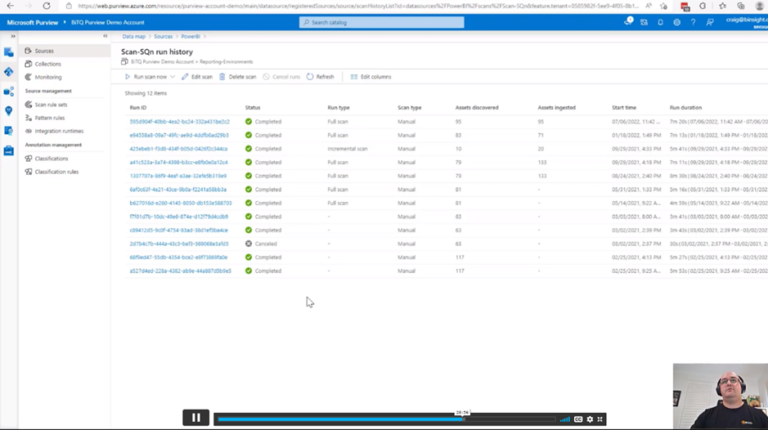This screenshot has width=768, height=430.
Task: Open Scan rule sets in the side menu
Action: pos(51,104)
